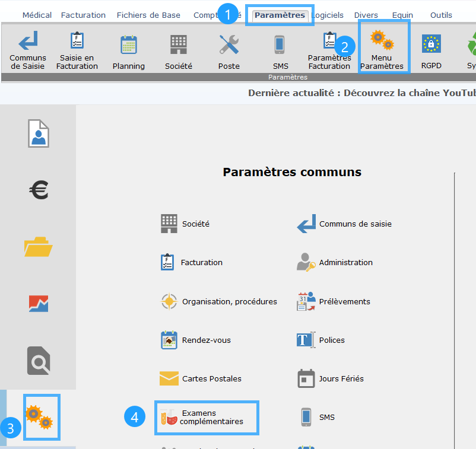This screenshot has height=449, width=476.
Task: Open Polices font settings
Action: tap(320, 340)
